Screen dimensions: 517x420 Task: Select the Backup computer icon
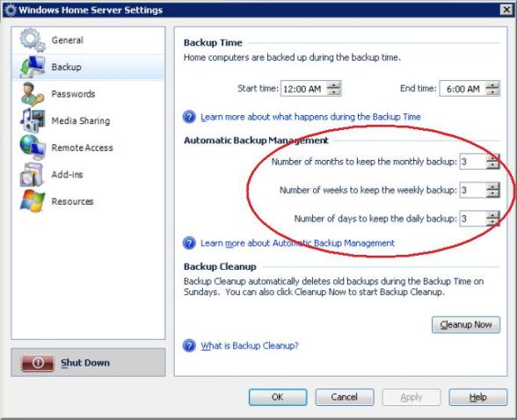click(33, 67)
